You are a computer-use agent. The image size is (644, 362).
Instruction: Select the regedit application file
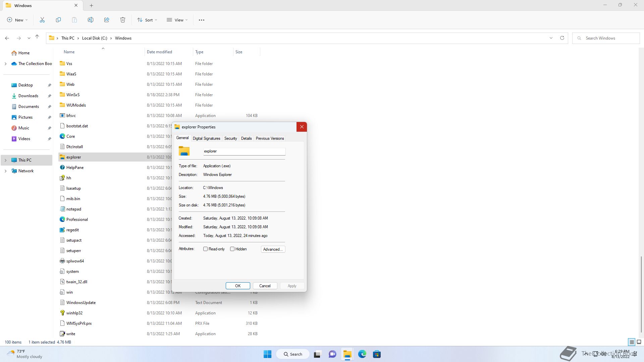pyautogui.click(x=72, y=230)
